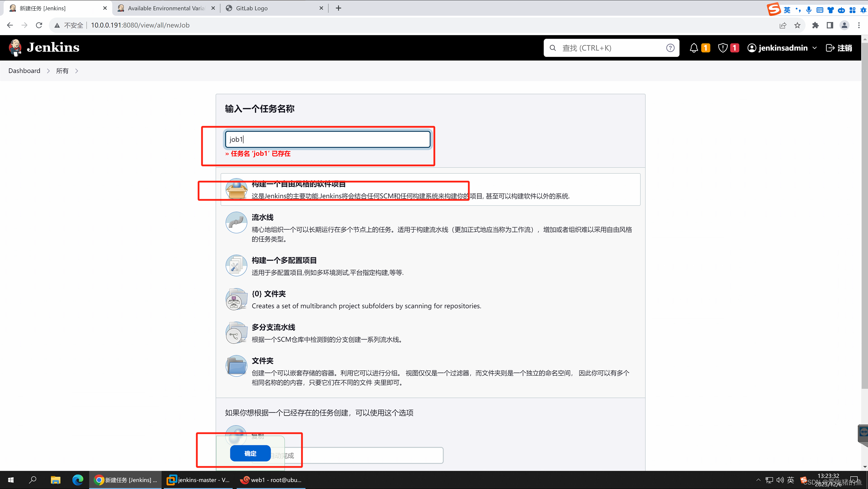The height and width of the screenshot is (489, 868).
Task: Click the Jenkins logo icon
Action: click(x=15, y=48)
